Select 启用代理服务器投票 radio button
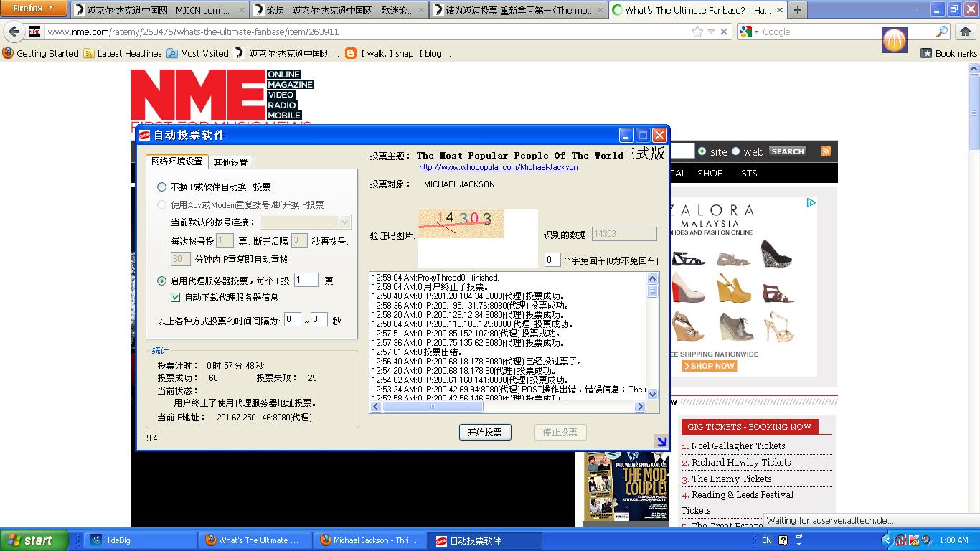The image size is (980, 551). click(162, 281)
